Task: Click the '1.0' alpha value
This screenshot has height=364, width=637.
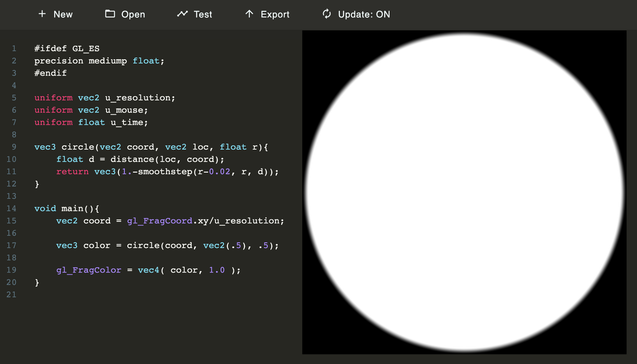Action: pos(217,270)
